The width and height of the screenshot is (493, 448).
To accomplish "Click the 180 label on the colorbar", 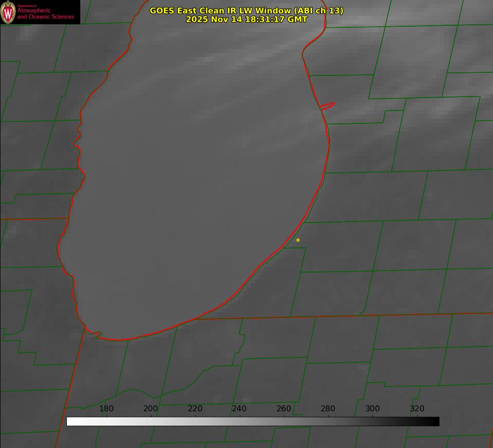I will (107, 409).
